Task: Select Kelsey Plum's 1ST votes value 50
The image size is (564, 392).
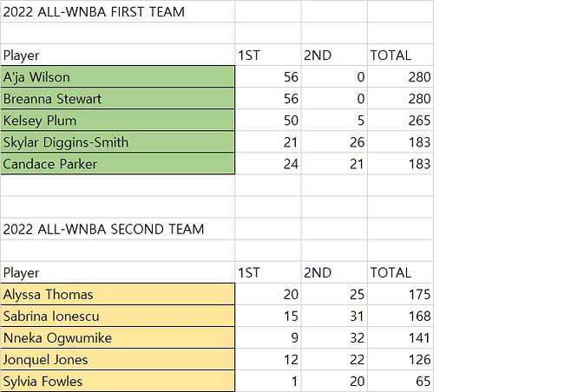Action: [268, 121]
